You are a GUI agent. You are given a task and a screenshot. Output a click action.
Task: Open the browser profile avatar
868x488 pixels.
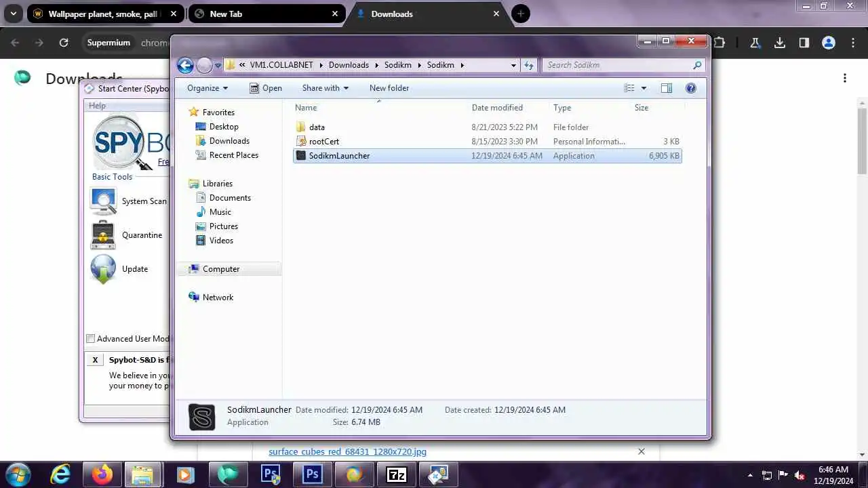[x=828, y=43]
